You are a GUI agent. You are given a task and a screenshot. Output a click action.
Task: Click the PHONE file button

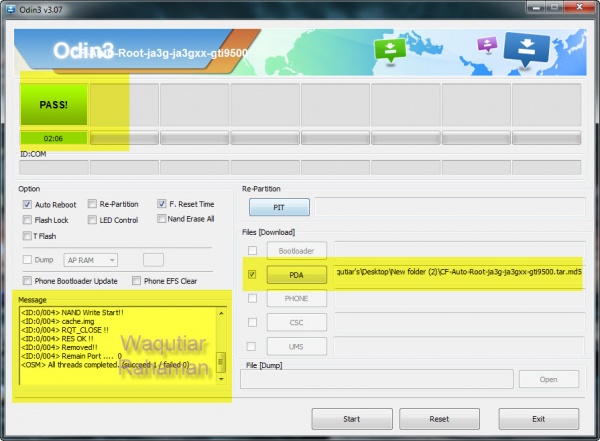tap(297, 299)
